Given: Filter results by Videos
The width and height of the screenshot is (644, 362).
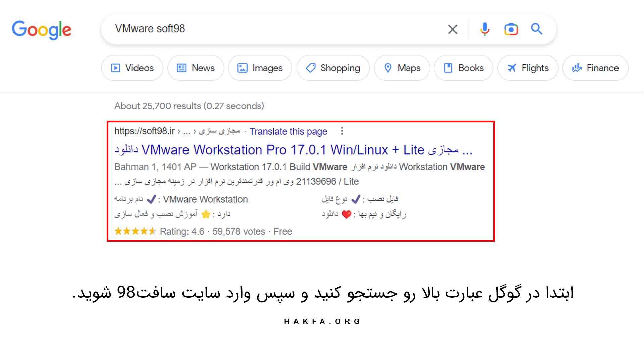Looking at the screenshot, I should [x=132, y=68].
